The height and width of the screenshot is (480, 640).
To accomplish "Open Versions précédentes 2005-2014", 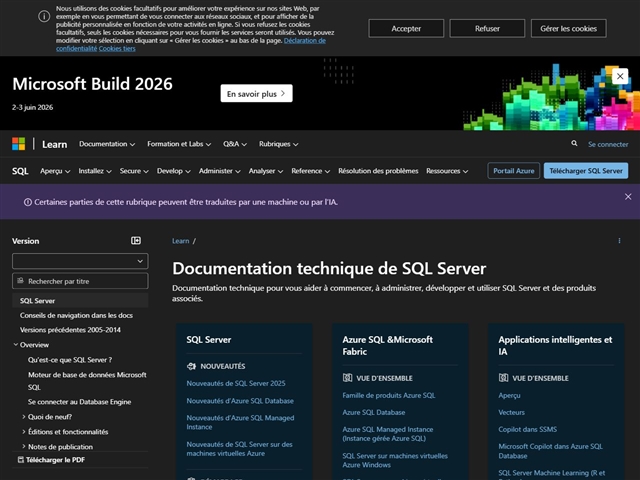I will point(70,330).
